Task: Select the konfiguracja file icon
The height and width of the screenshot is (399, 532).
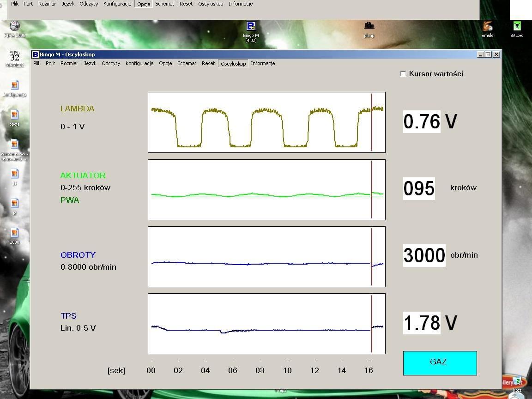Action: pos(15,85)
